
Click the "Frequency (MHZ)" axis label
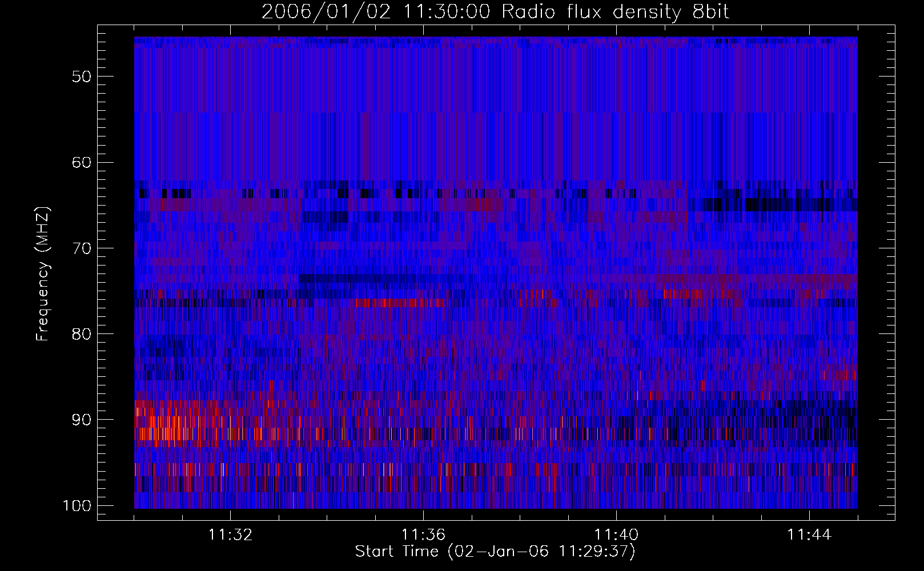click(43, 274)
